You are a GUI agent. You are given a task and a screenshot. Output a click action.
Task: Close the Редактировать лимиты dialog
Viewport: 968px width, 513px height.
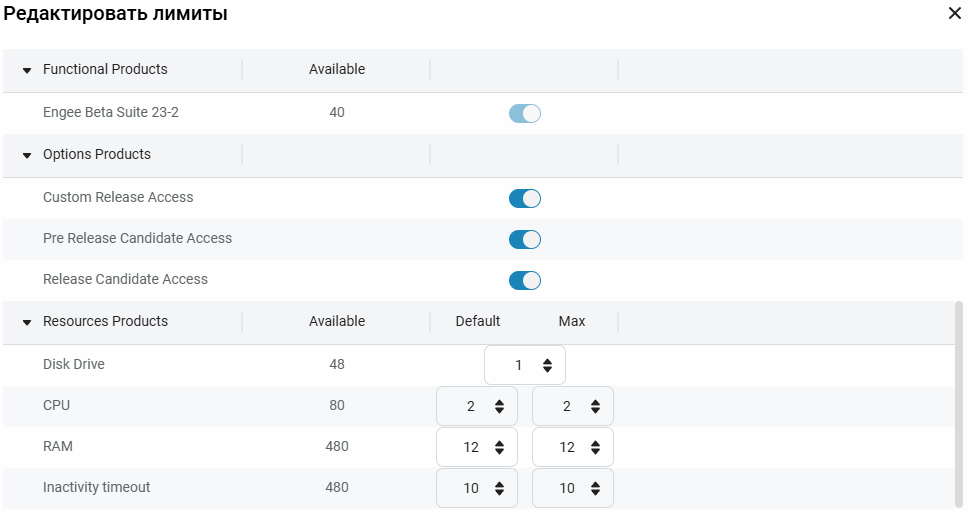coord(954,13)
